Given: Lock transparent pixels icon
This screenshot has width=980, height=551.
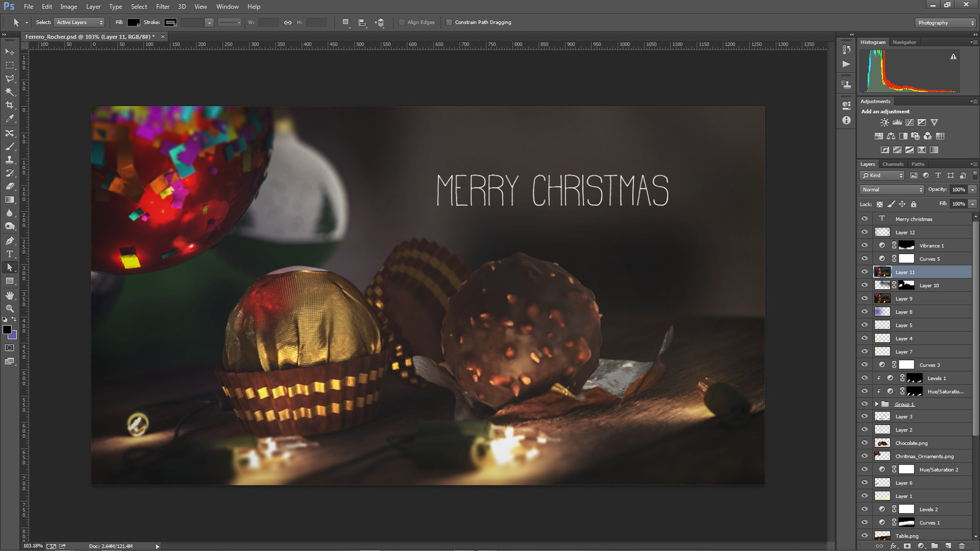Looking at the screenshot, I should pyautogui.click(x=880, y=204).
